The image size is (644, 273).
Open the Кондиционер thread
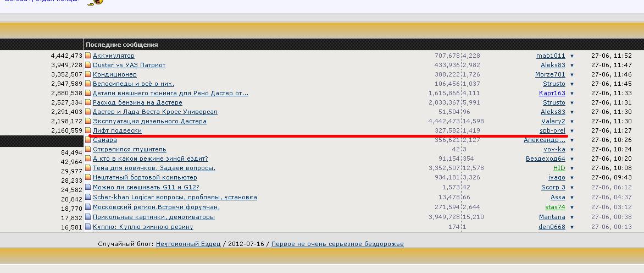coord(115,74)
